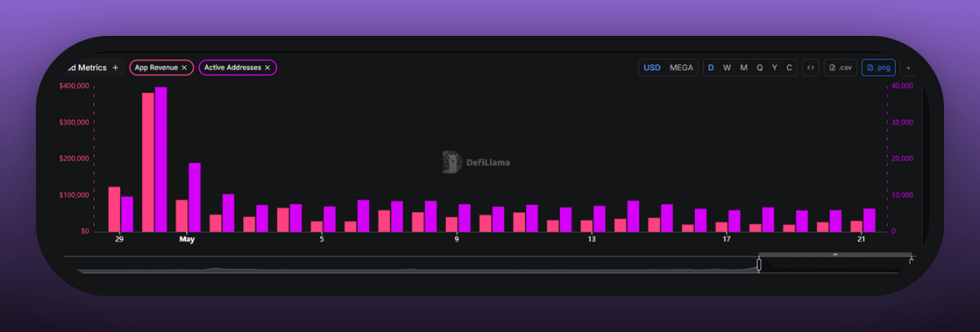Select the tallest purple Active Addresses bar
Viewport: 980px width, 332px height.
pyautogui.click(x=161, y=159)
